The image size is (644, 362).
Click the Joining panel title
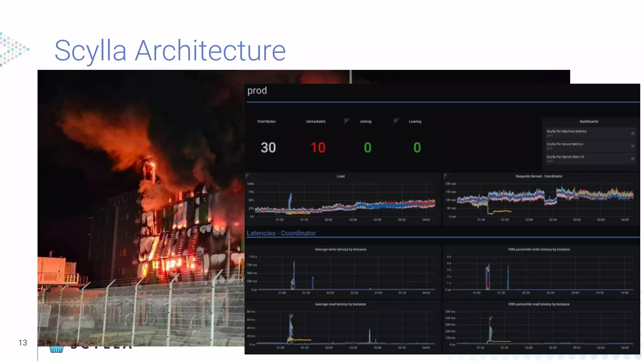(365, 122)
